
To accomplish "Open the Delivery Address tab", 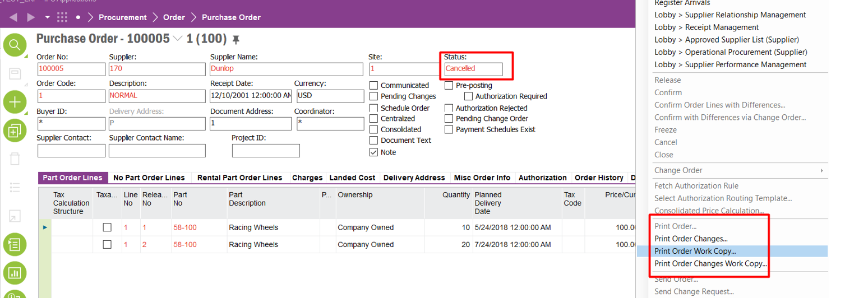I will tap(414, 178).
